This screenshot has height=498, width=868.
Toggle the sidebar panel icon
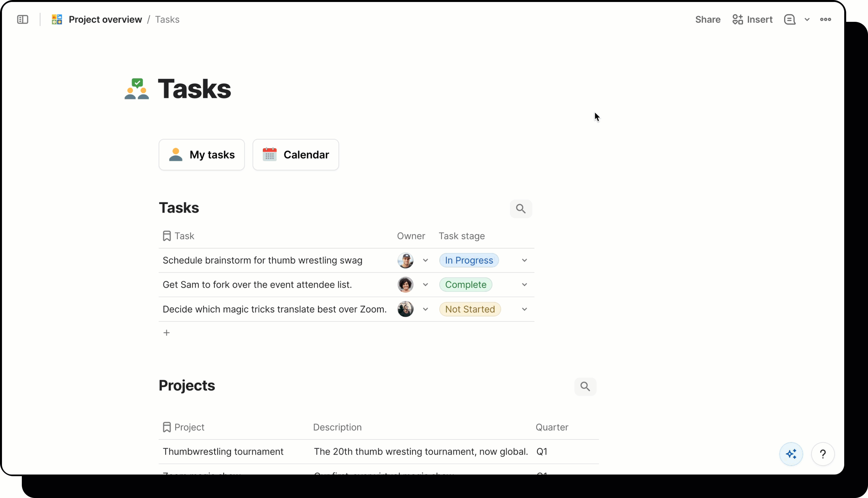tap(22, 20)
